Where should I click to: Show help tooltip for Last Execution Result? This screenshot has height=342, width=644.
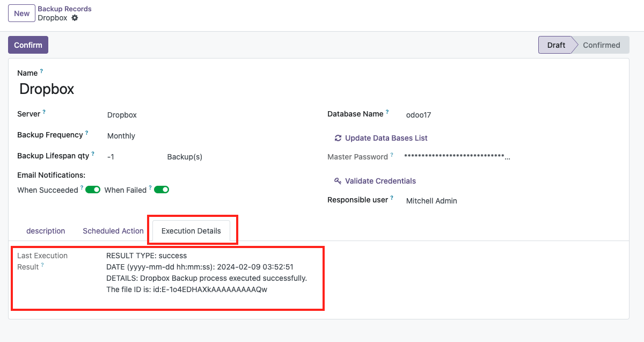pyautogui.click(x=43, y=265)
